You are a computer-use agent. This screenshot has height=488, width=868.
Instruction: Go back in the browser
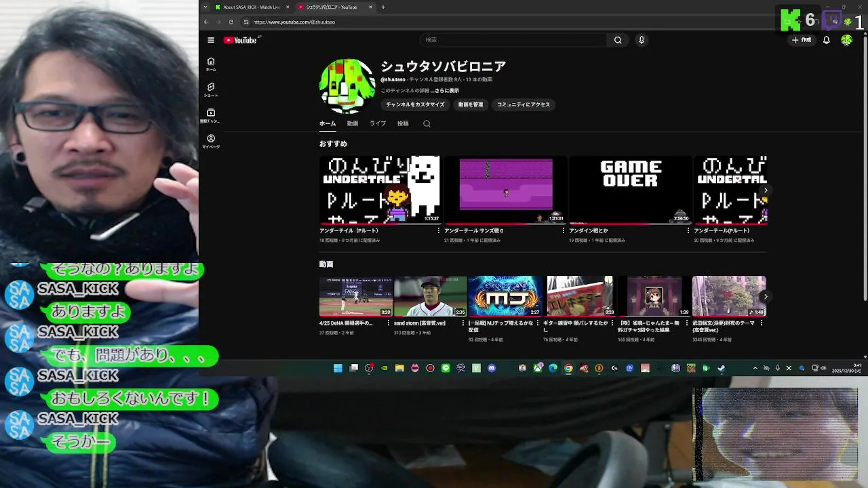point(206,22)
